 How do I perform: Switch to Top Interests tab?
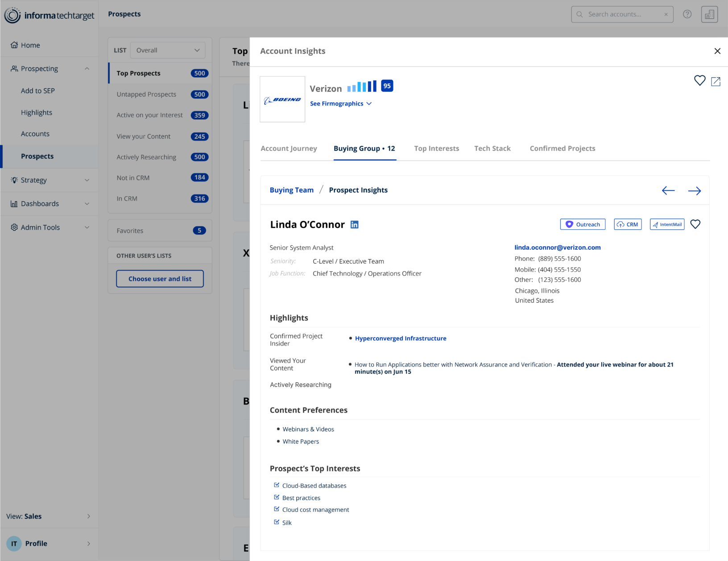click(x=436, y=148)
